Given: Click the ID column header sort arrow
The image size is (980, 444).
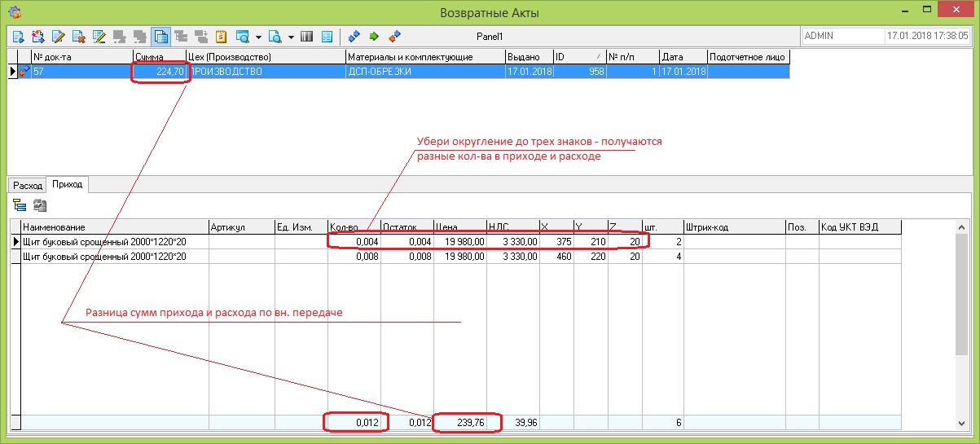Looking at the screenshot, I should 599,57.
